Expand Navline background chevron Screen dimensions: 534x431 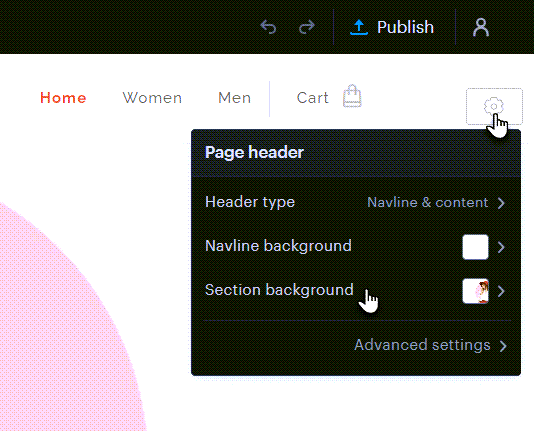[x=501, y=247]
